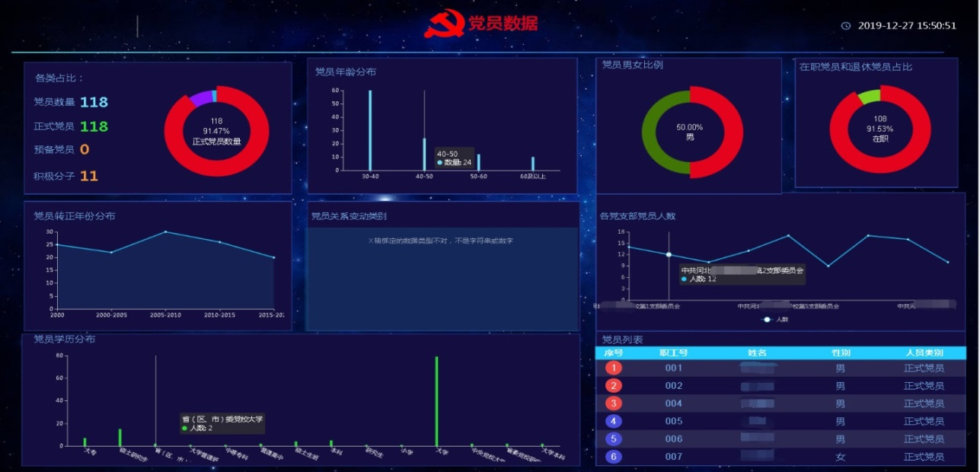
Task: Click the red row badge numbered 1
Action: click(x=614, y=368)
